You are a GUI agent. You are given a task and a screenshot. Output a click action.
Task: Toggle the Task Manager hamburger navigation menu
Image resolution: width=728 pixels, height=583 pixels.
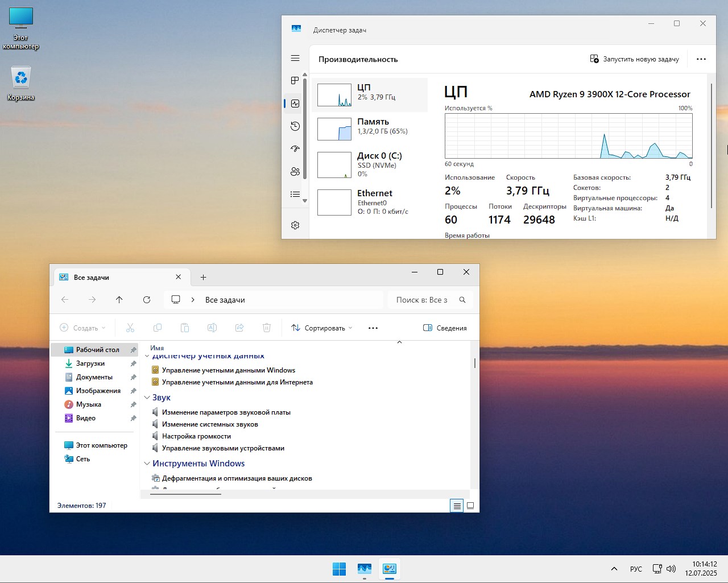click(295, 58)
